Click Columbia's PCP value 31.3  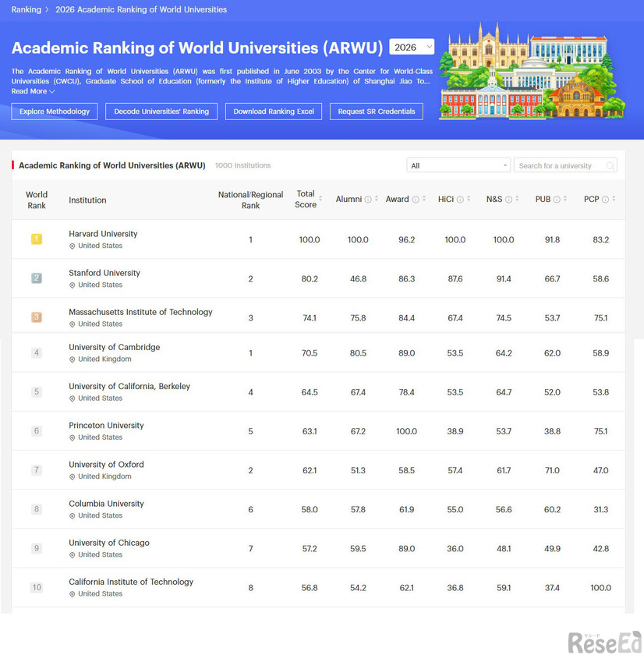point(600,510)
